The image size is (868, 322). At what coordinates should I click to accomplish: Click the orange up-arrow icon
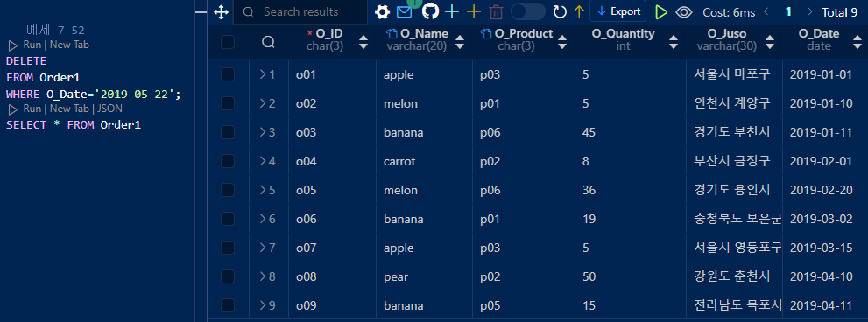579,11
